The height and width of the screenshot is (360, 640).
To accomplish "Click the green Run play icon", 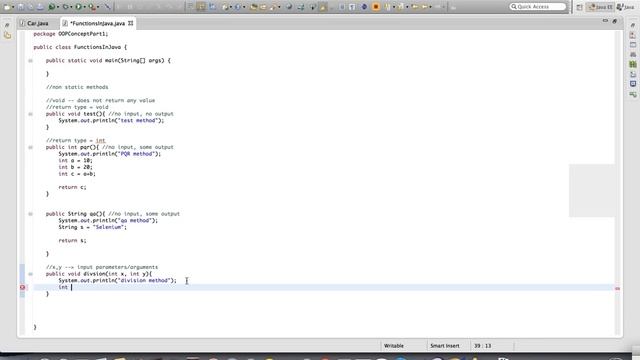I will point(78,7).
